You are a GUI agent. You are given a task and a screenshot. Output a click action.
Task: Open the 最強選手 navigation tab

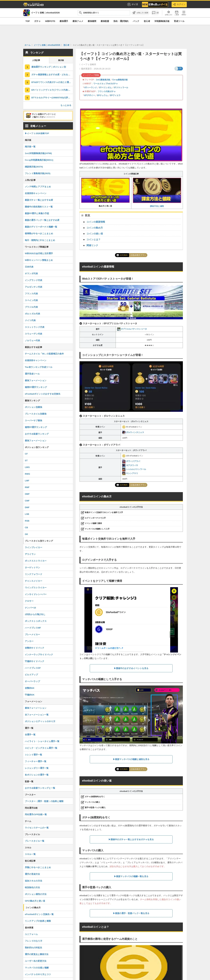click(64, 21)
